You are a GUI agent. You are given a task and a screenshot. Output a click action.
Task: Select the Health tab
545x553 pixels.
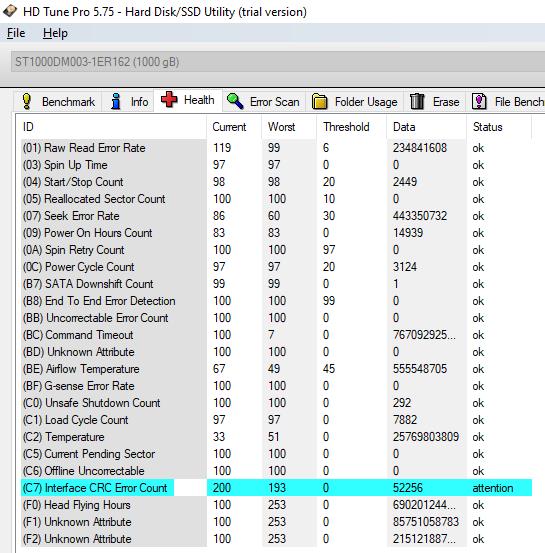point(188,100)
